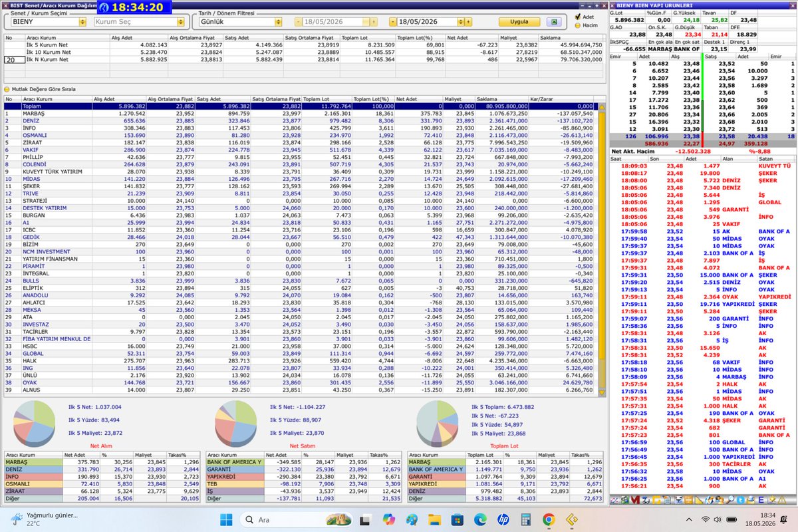Click the BIENY symbol input field
This screenshot has width=798, height=532.
[44, 22]
